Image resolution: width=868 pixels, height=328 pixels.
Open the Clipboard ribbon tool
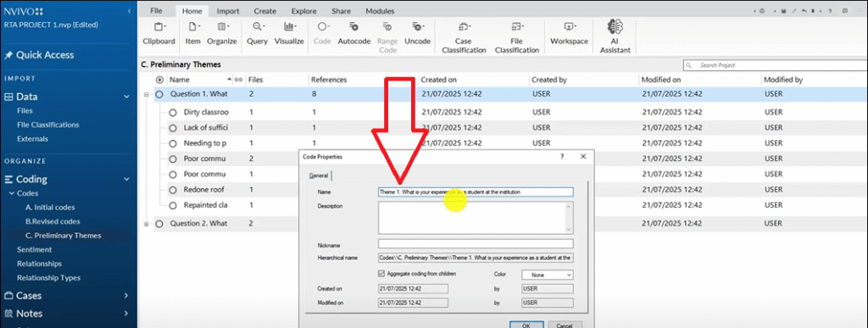coord(159,33)
